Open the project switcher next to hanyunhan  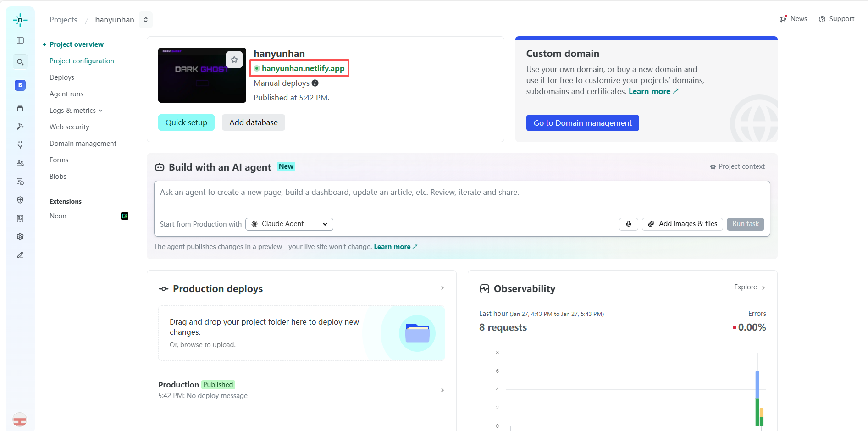click(146, 20)
